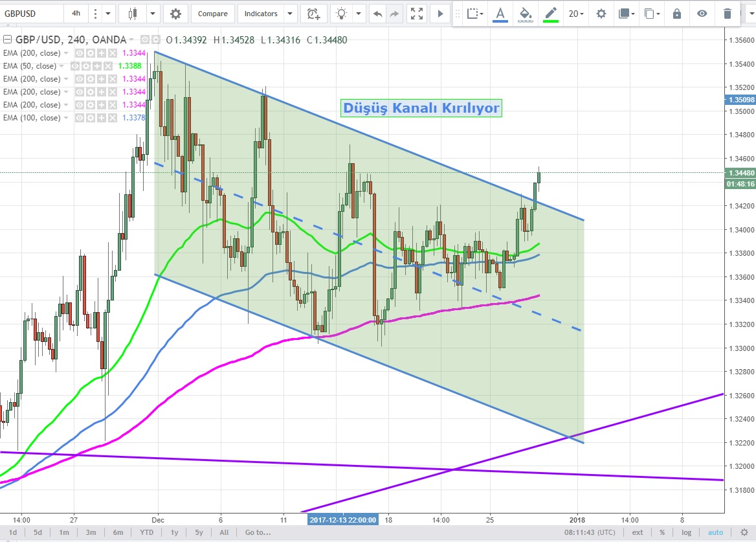Open the drawing settings gear in floating toolbar
Screen dimensions: 756x542
[x=601, y=14]
